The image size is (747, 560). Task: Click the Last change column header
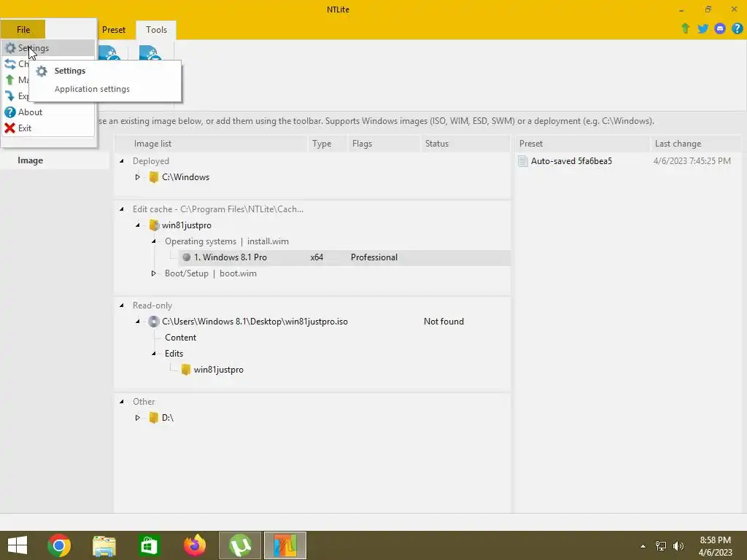click(x=695, y=144)
